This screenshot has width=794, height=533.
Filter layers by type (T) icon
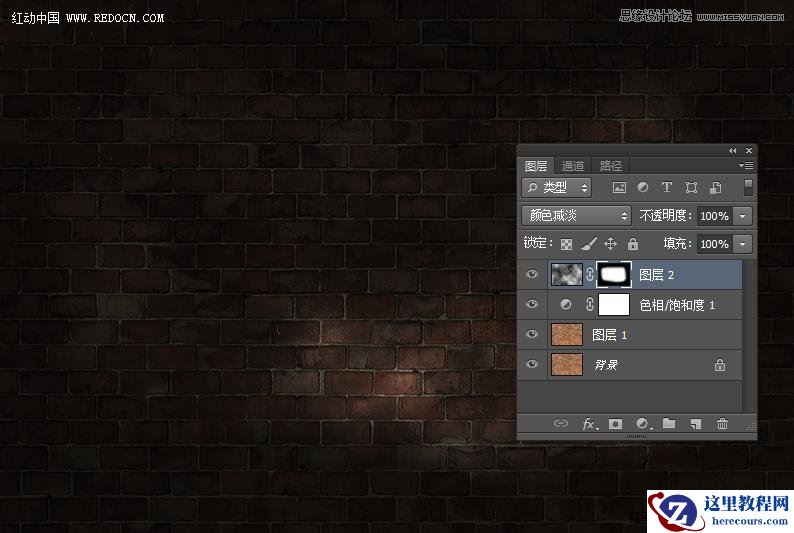pos(666,187)
